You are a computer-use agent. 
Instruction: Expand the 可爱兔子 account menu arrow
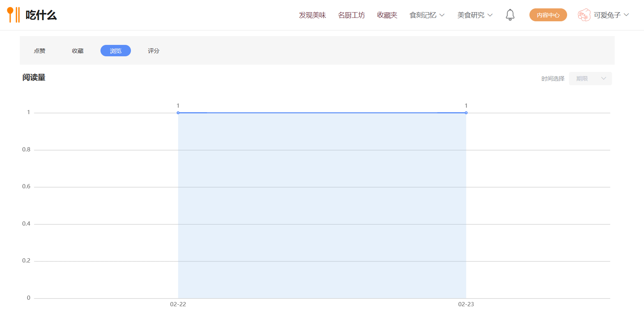coord(626,15)
